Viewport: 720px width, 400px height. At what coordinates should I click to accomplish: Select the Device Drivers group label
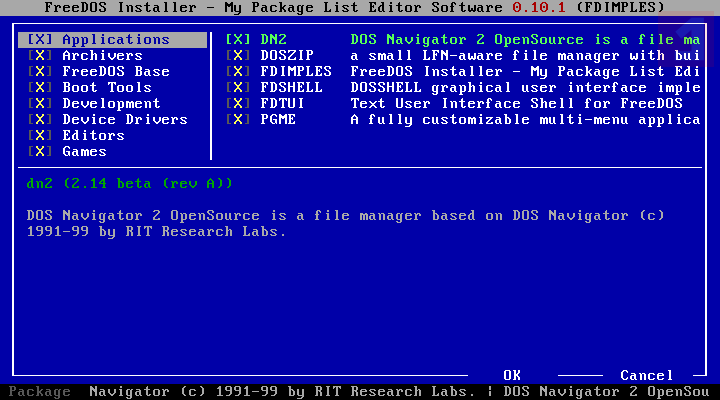(x=125, y=119)
